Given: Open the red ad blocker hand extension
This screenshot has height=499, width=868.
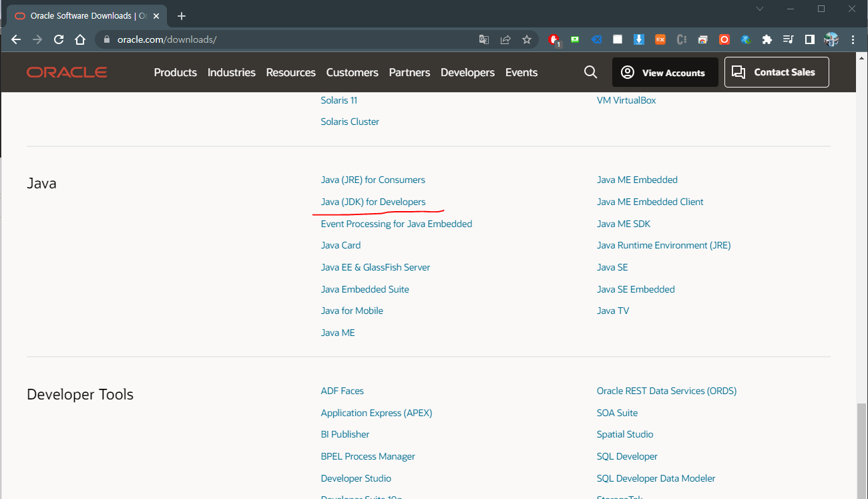Looking at the screenshot, I should [x=555, y=40].
